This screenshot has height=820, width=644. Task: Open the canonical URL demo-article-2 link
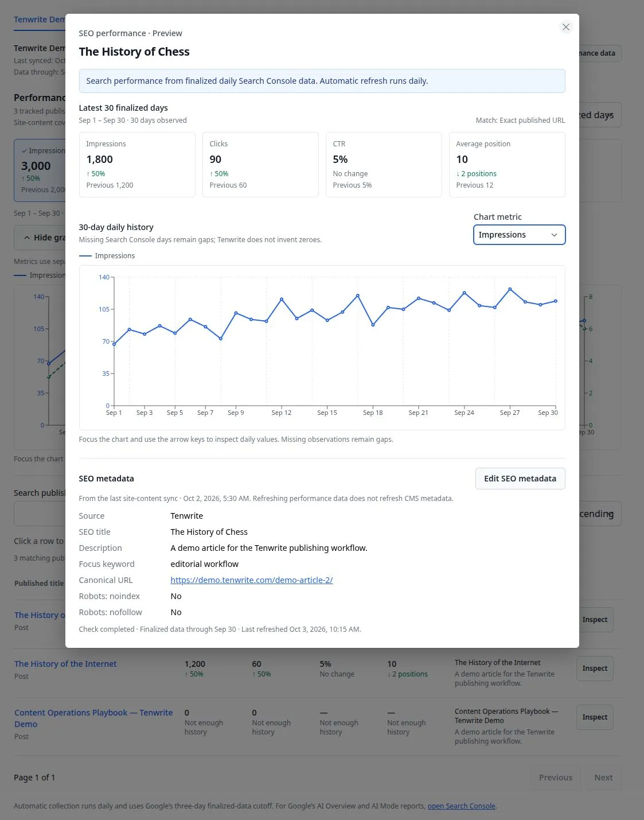point(252,580)
